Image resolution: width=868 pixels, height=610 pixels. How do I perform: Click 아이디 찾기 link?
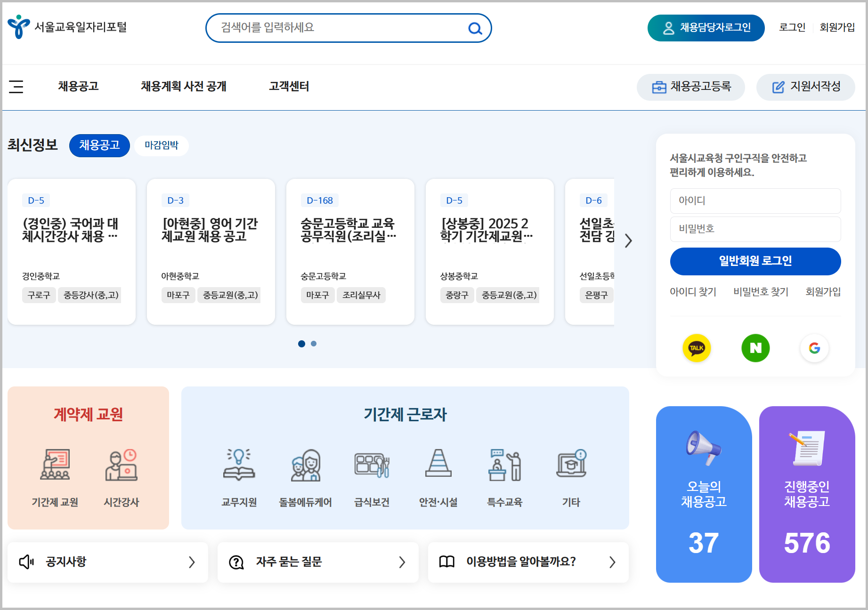tap(693, 292)
